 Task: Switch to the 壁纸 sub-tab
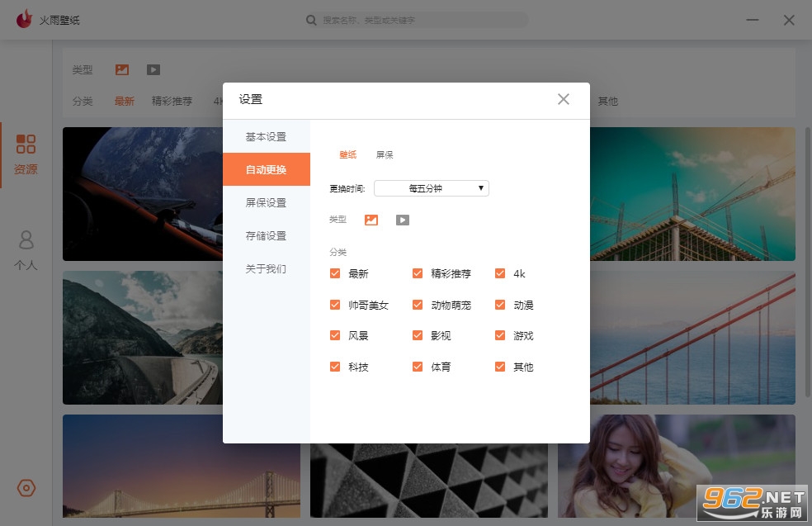(348, 154)
